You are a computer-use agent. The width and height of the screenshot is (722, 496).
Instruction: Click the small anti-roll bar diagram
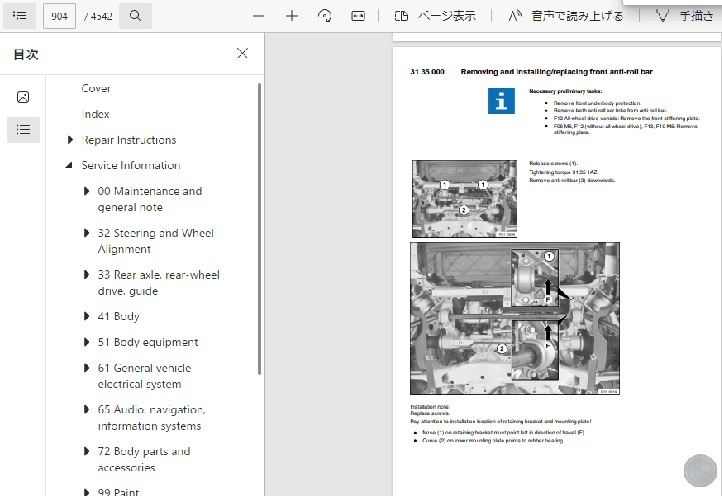click(464, 198)
